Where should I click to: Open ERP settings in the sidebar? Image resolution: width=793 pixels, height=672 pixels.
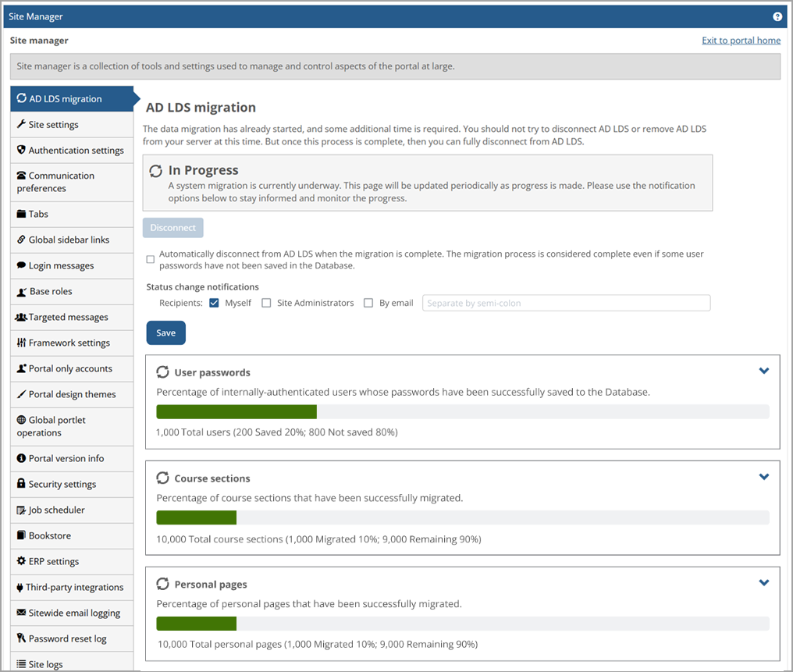click(x=72, y=561)
